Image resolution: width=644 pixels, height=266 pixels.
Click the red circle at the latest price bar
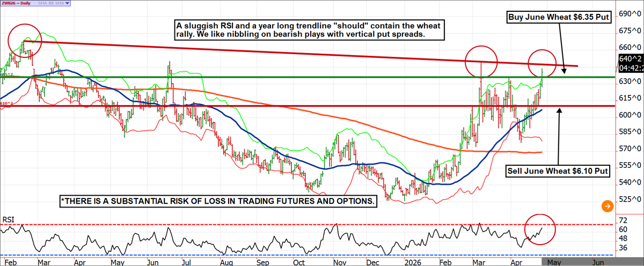(x=543, y=63)
